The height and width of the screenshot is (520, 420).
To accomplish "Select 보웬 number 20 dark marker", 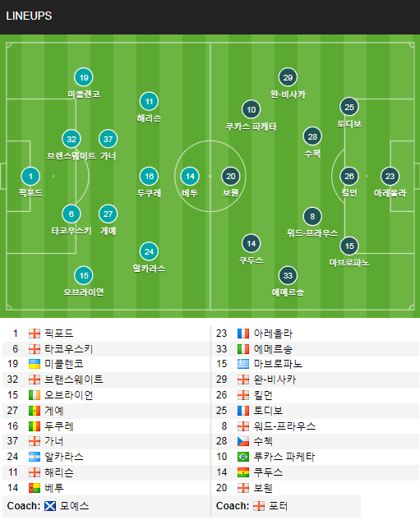I will 231,176.
